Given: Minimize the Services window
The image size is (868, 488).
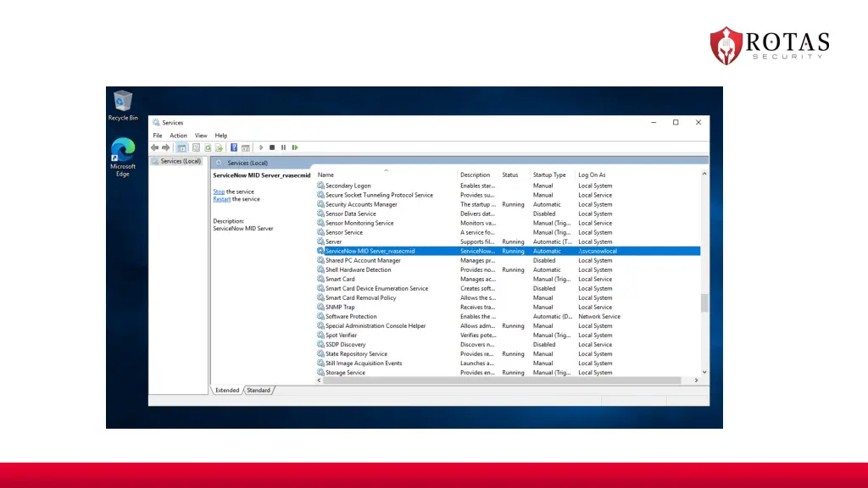Looking at the screenshot, I should point(654,122).
